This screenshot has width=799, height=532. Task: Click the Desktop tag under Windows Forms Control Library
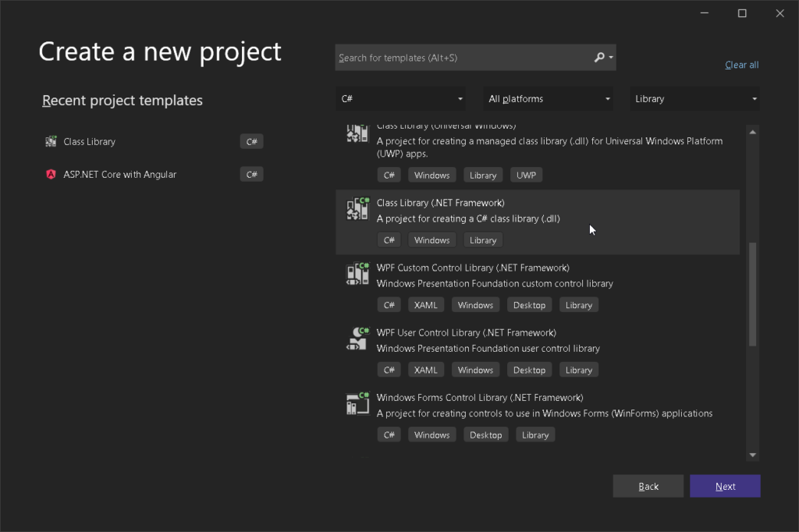[x=485, y=434]
